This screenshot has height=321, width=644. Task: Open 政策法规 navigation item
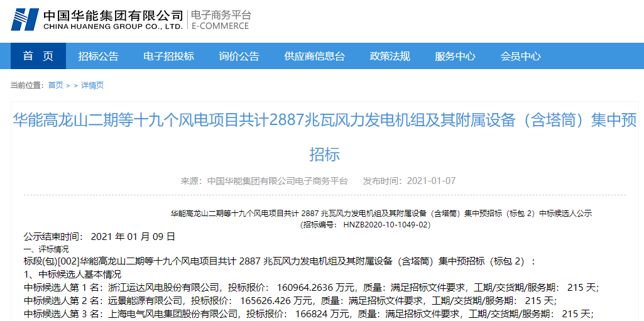tap(390, 56)
